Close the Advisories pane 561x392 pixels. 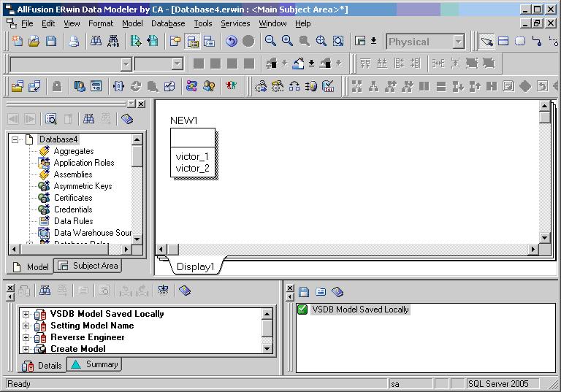[290, 288]
